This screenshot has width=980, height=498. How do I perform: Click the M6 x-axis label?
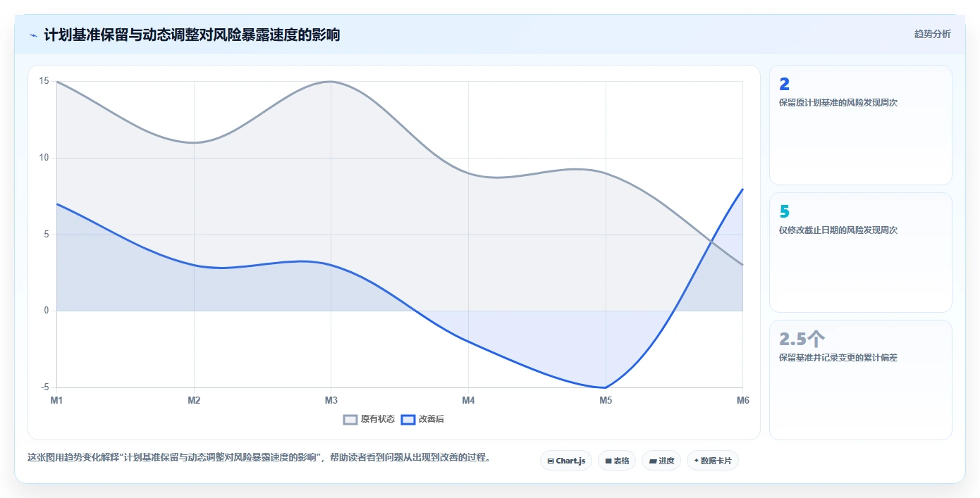tap(742, 400)
